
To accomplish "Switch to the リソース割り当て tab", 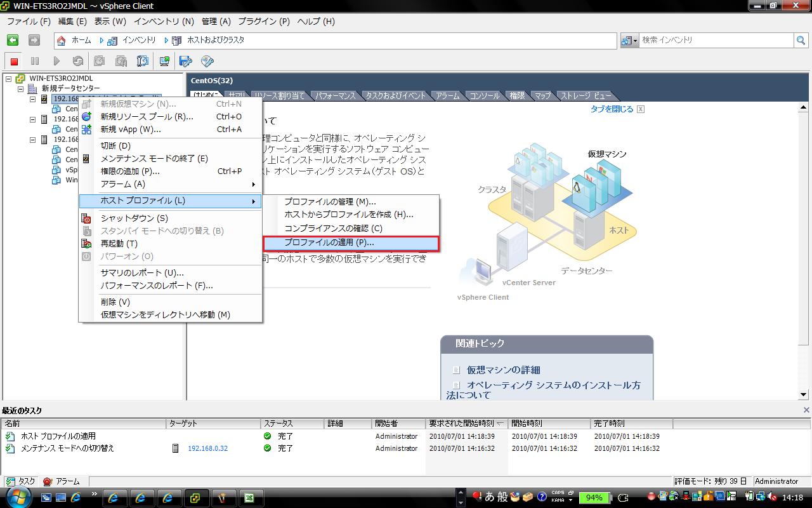I will click(x=280, y=96).
